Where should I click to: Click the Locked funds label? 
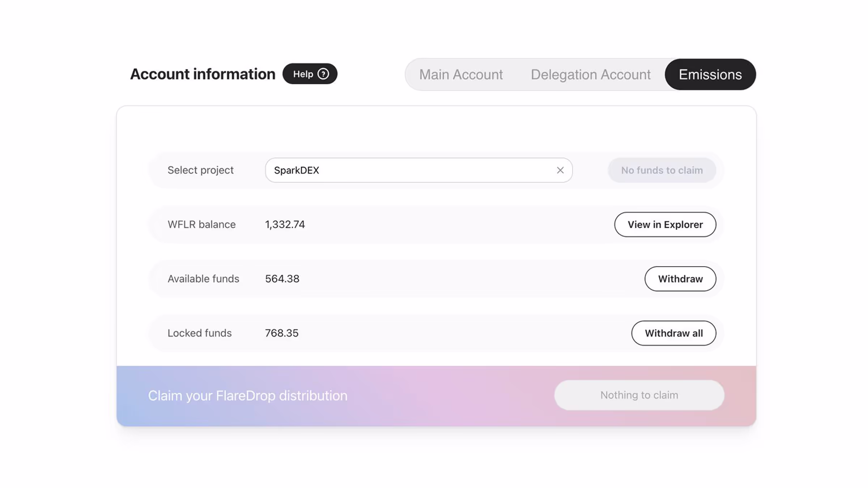pos(199,333)
